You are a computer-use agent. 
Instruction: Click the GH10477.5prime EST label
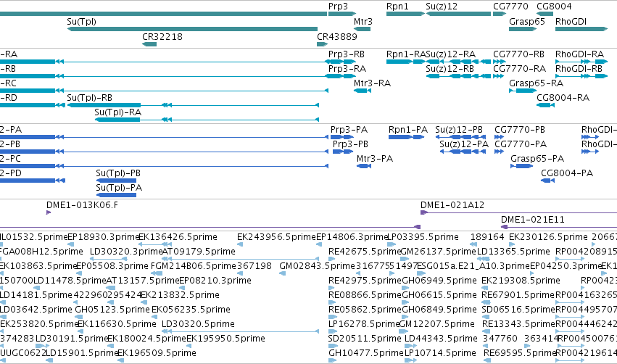point(366,354)
